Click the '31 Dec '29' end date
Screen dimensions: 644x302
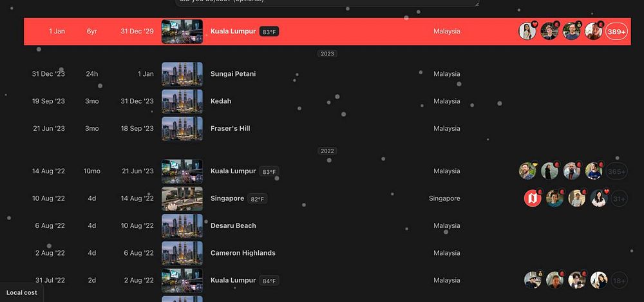pyautogui.click(x=137, y=31)
